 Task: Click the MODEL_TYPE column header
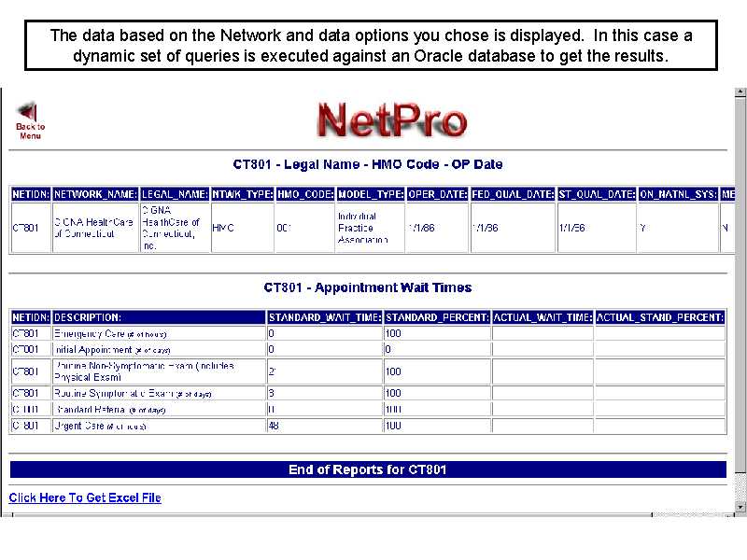tap(370, 195)
